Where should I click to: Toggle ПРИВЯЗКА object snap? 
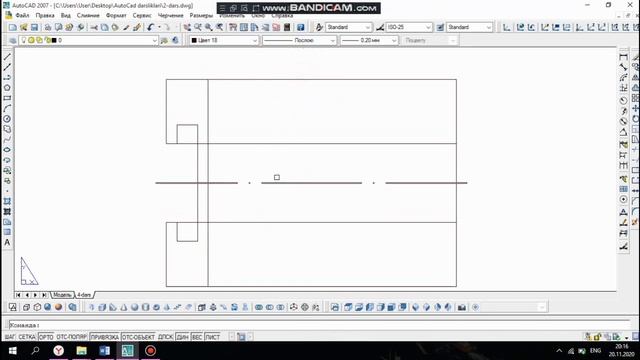[105, 337]
